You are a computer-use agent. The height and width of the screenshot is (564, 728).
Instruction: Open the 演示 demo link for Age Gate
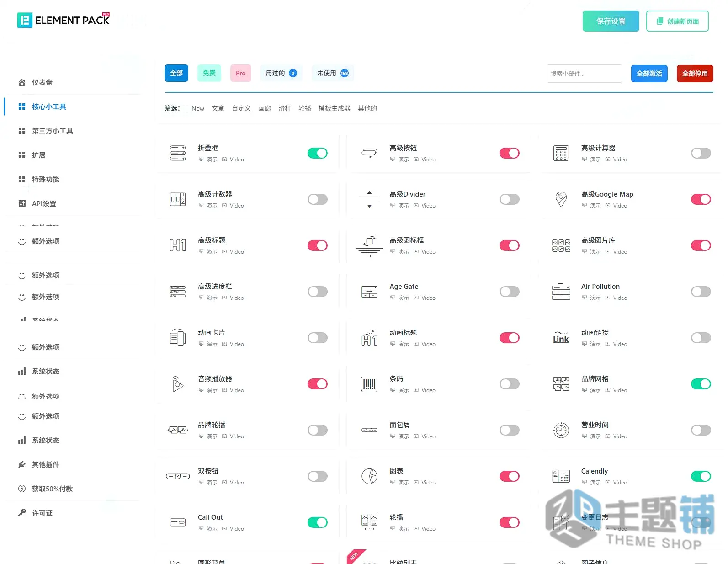tap(399, 298)
